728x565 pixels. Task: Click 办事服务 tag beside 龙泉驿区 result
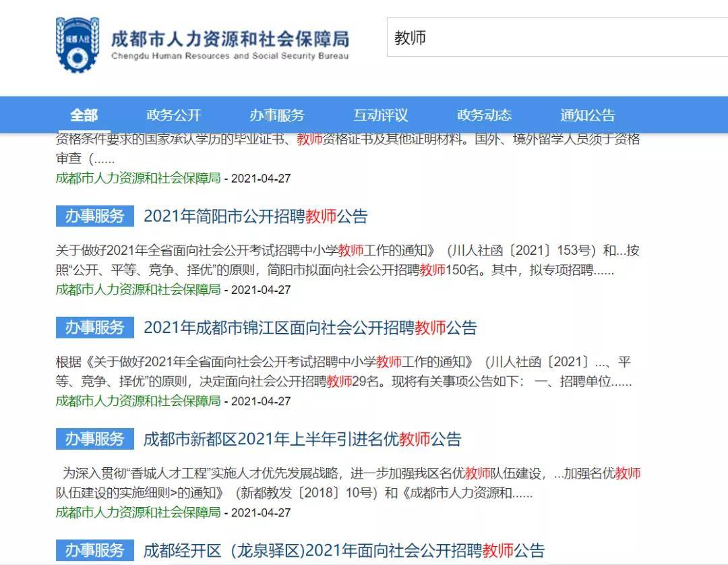95,550
